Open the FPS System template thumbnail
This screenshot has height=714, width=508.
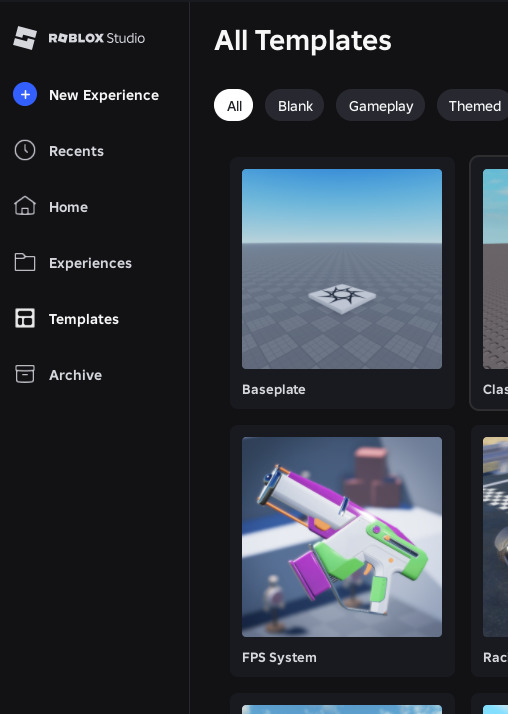pos(342,537)
